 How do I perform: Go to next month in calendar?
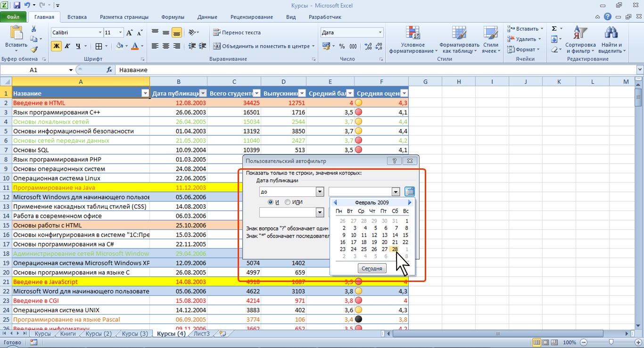410,202
